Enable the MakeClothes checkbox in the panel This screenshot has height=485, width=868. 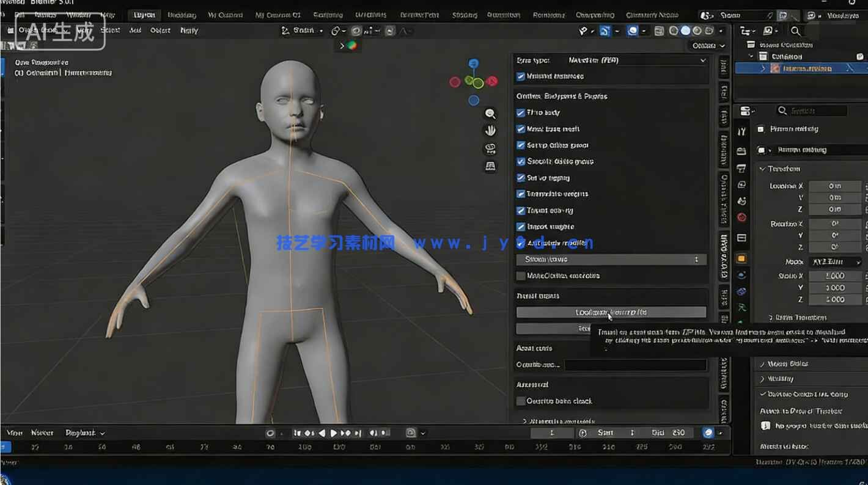[521, 275]
